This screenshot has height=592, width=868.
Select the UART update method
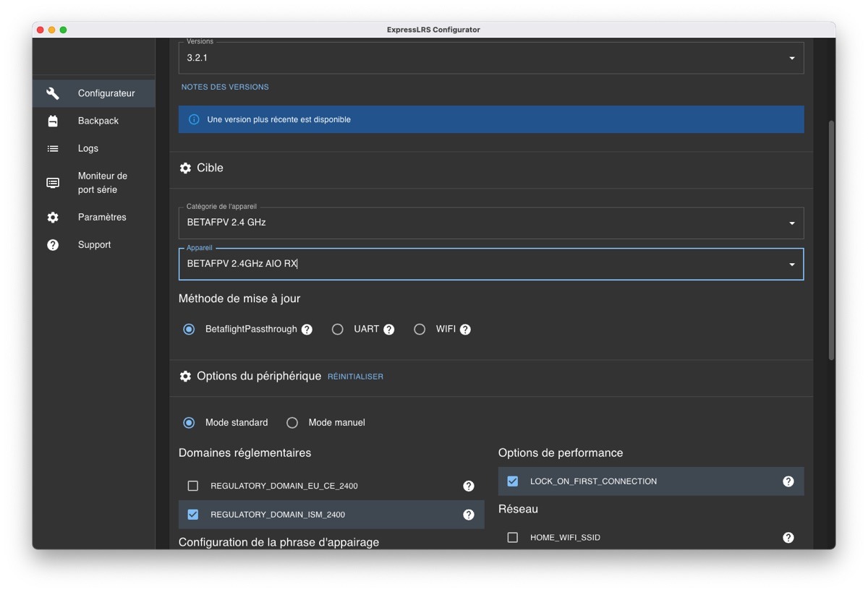pos(337,330)
